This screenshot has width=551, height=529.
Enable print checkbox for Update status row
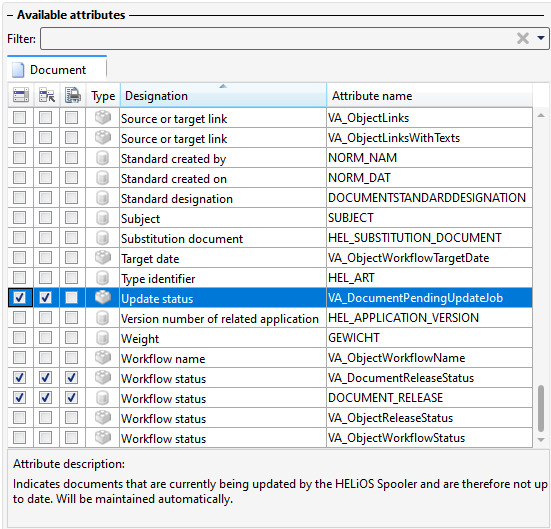point(71,298)
